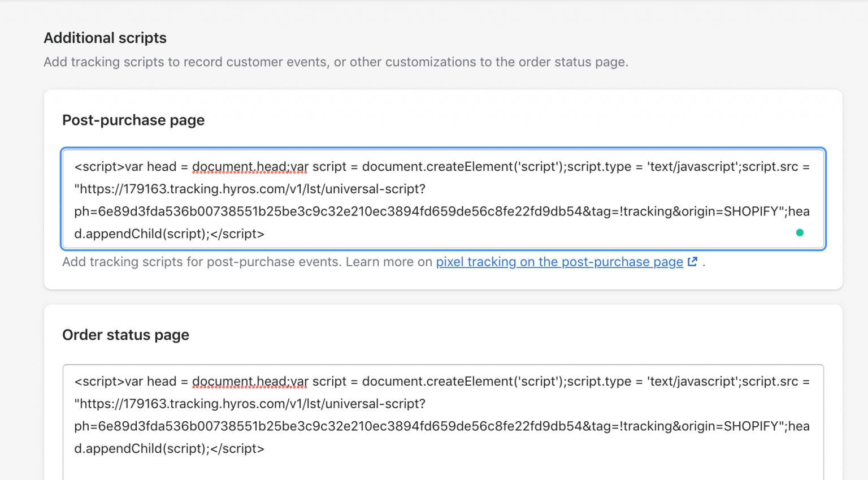Click the Additional scripts heading
Viewport: 868px width, 480px height.
[105, 38]
